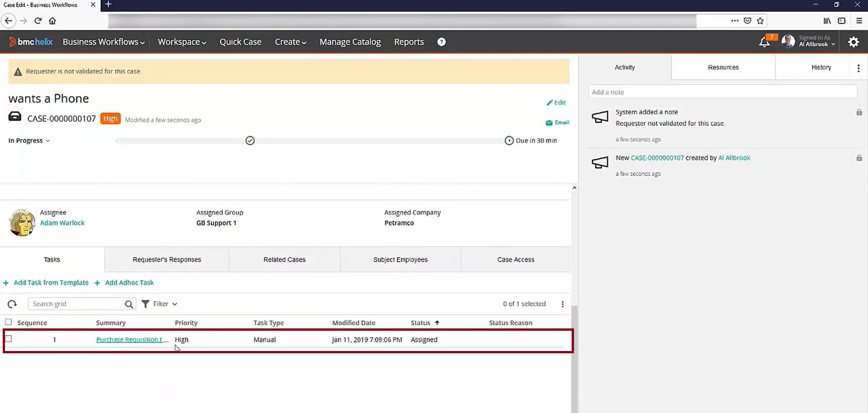
Task: Click the browser back arrow
Action: 9,21
